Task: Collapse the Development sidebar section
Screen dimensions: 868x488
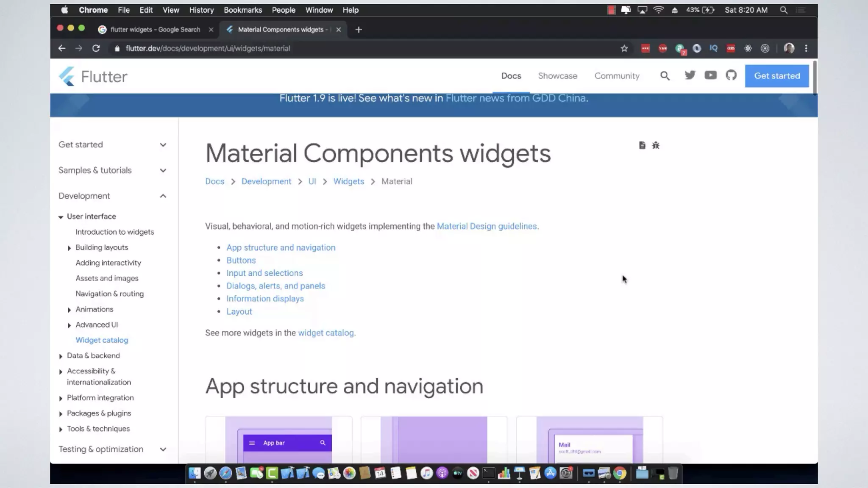Action: tap(163, 196)
